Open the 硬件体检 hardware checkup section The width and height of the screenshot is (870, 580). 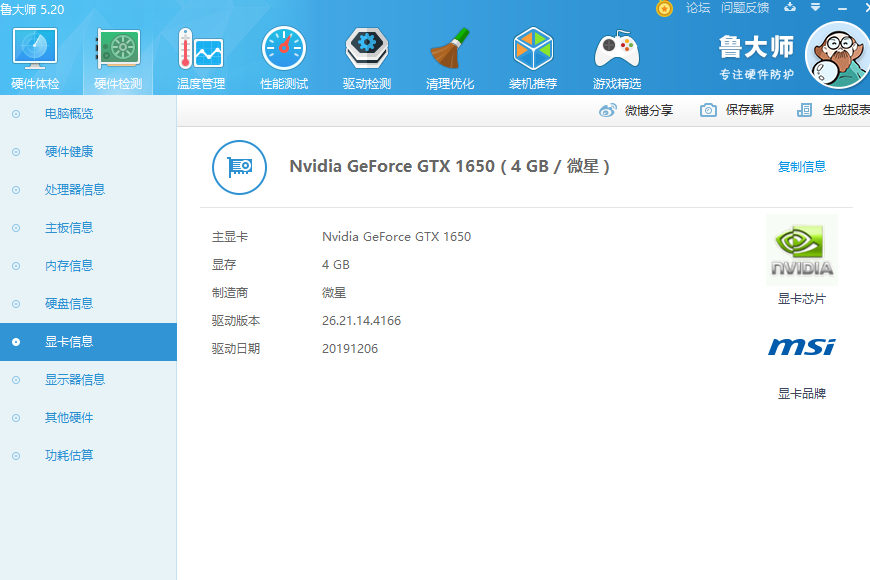pos(35,58)
